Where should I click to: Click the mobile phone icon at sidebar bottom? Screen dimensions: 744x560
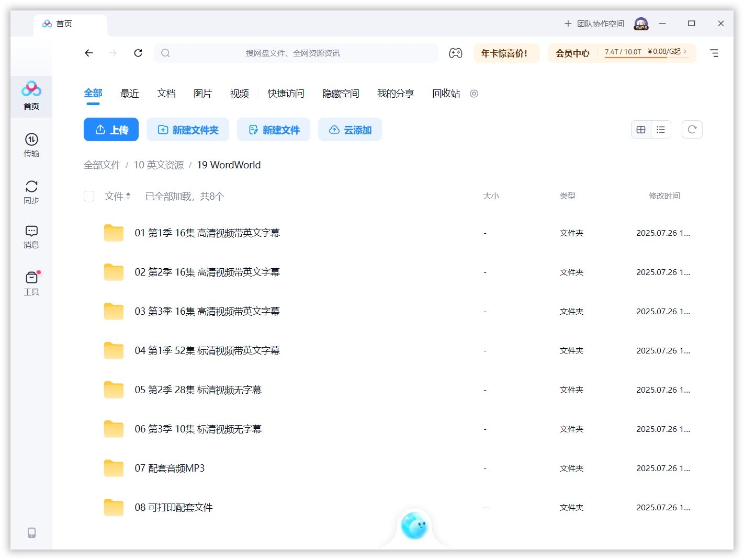[x=31, y=532]
